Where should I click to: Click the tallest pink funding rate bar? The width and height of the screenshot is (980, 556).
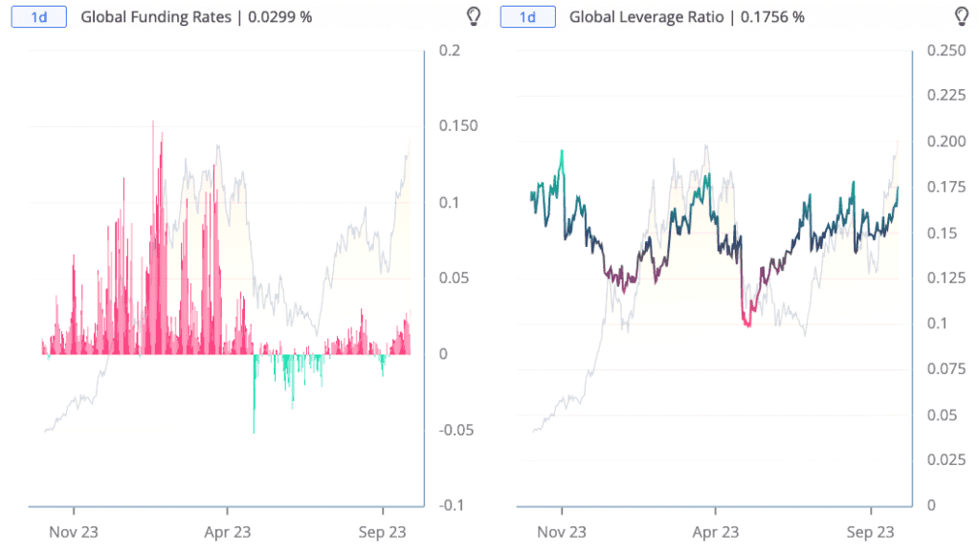(x=153, y=191)
